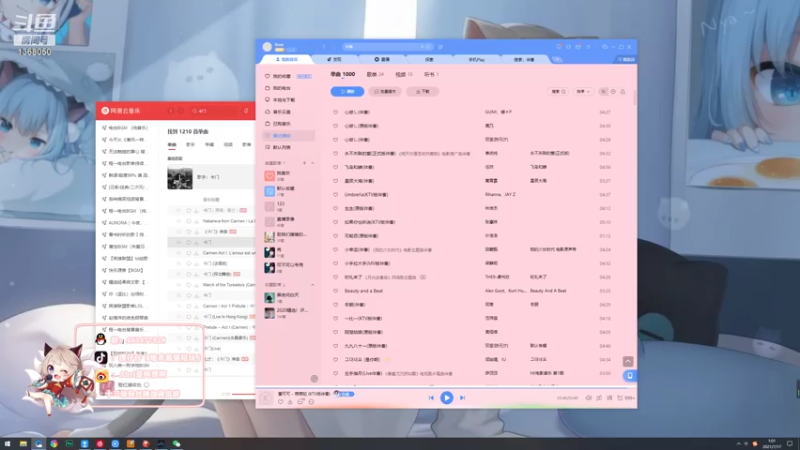The image size is (800, 450).
Task: Open the 歌单 24 sub-tab
Action: click(x=375, y=74)
